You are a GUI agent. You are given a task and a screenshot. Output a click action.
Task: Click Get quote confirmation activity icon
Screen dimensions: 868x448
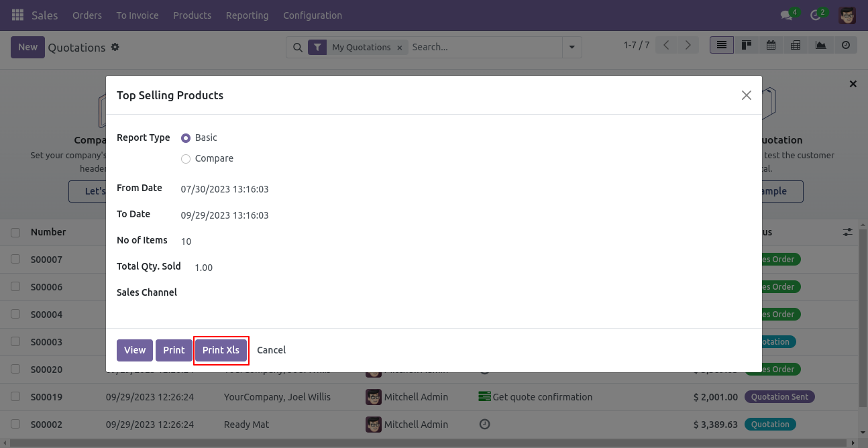484,397
